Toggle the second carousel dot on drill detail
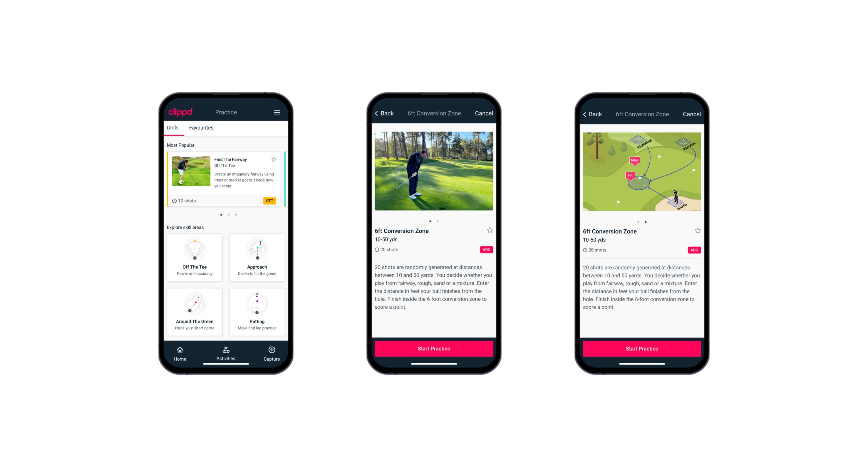The height and width of the screenshot is (467, 868). [x=439, y=221]
